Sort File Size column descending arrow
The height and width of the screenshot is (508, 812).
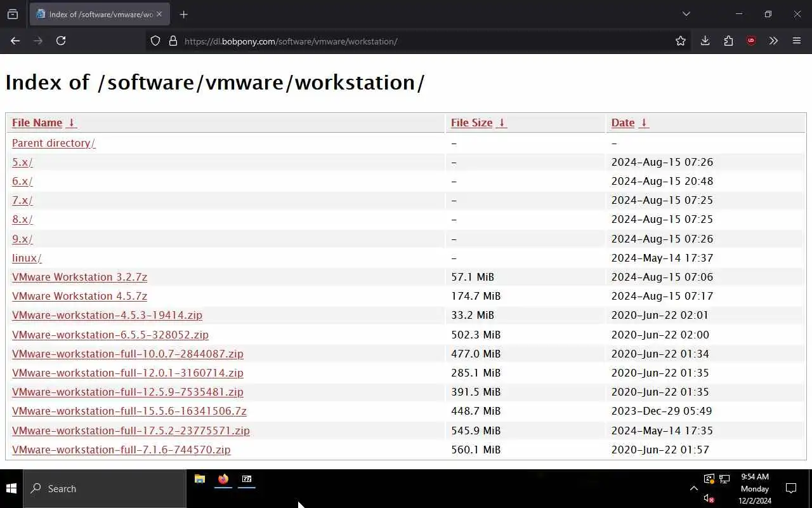pos(501,123)
